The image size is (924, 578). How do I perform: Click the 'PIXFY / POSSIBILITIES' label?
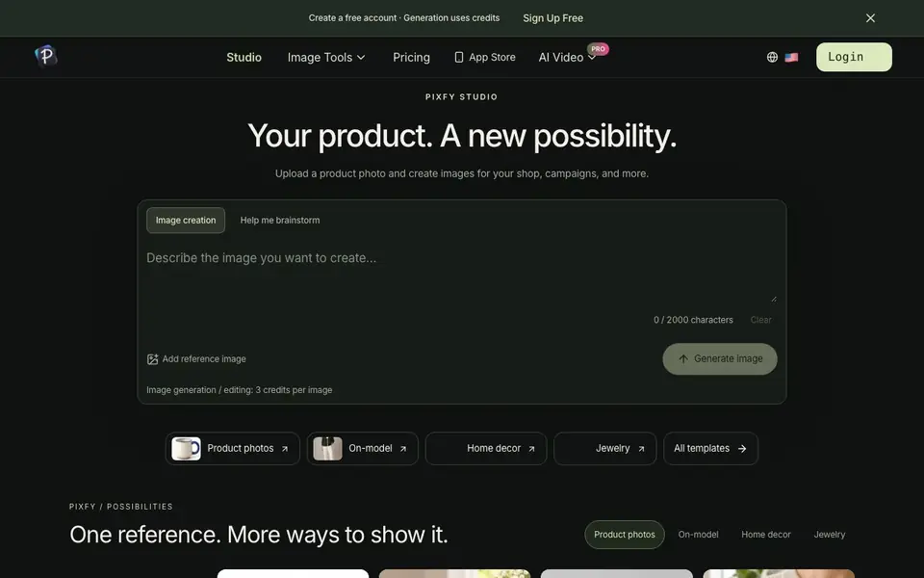pyautogui.click(x=121, y=507)
